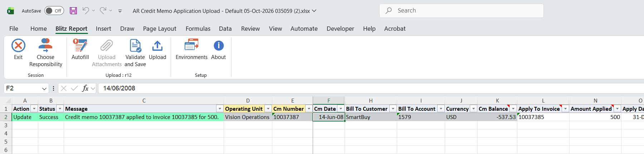Open Customize Quick Access Toolbar dropdown
644x154 pixels.
(x=120, y=11)
